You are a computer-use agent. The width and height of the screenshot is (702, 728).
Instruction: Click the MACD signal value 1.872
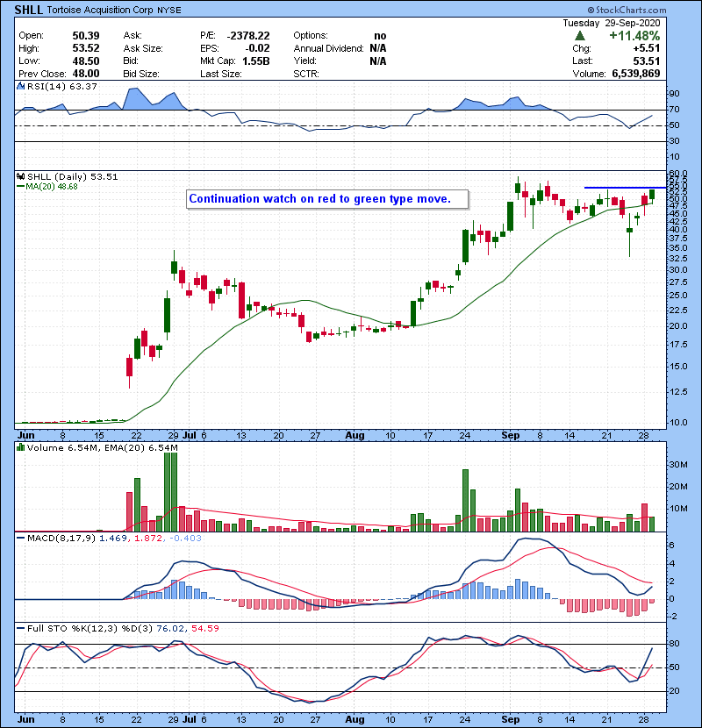click(147, 539)
